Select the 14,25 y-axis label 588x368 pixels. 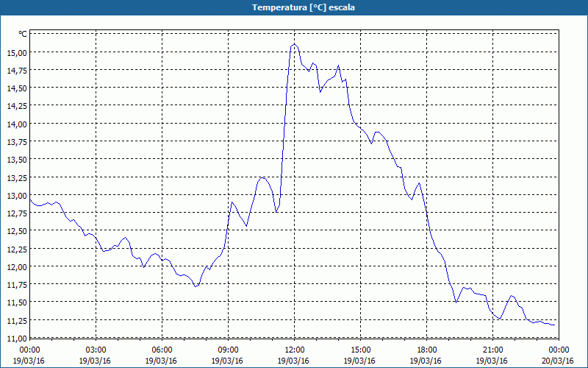(17, 106)
